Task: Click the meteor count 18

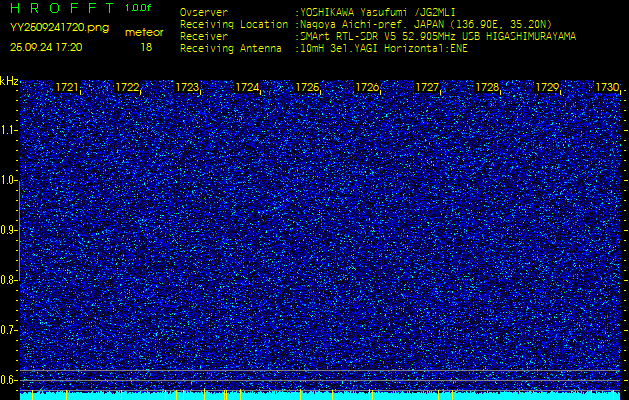Action: coord(146,47)
